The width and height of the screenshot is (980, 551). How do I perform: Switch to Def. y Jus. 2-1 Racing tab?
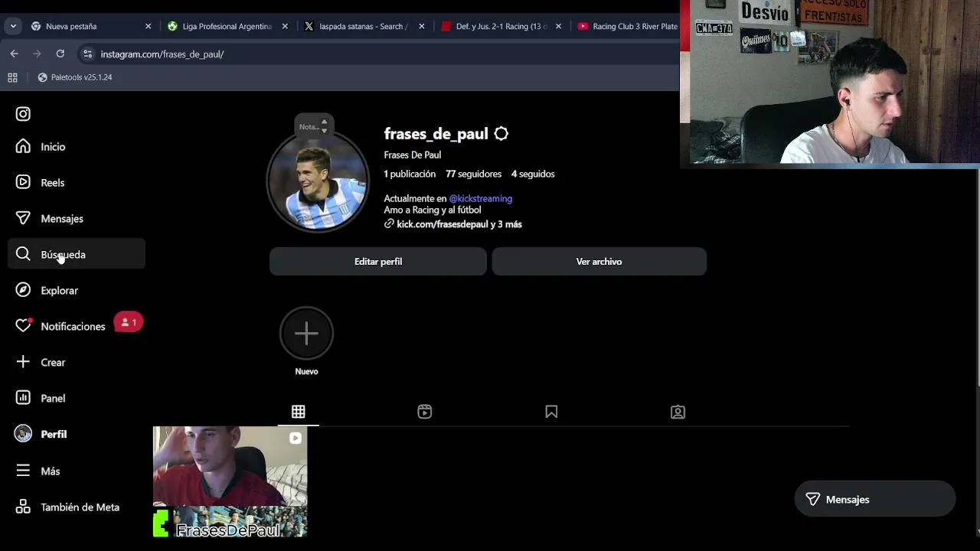tap(501, 26)
